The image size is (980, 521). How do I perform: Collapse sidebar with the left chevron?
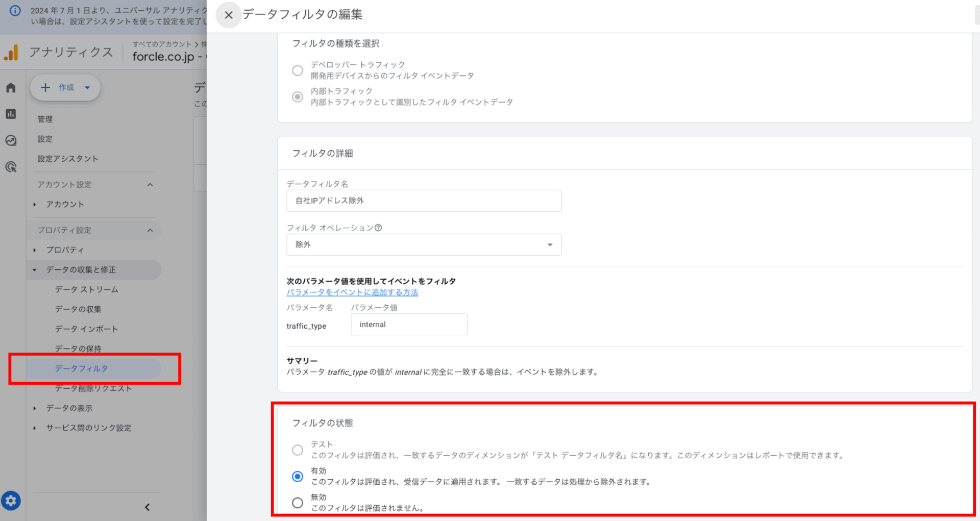tap(147, 507)
